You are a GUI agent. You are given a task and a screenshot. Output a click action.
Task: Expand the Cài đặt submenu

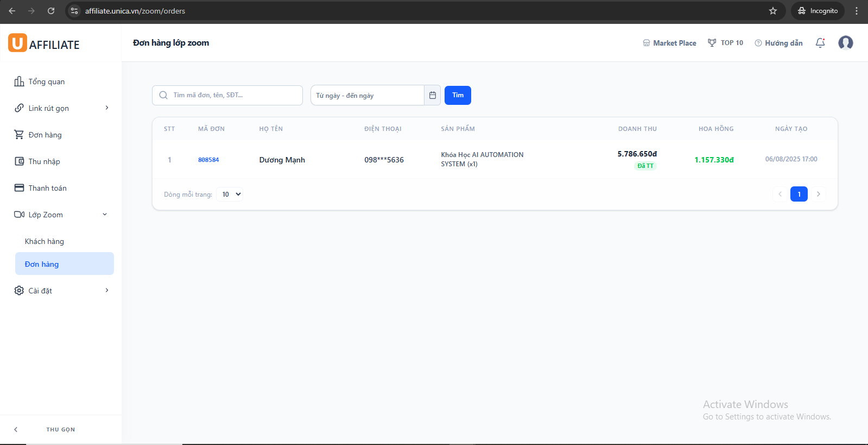107,291
